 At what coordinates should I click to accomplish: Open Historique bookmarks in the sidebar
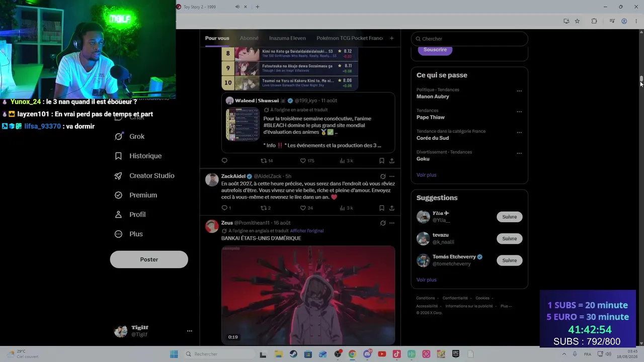point(138,156)
